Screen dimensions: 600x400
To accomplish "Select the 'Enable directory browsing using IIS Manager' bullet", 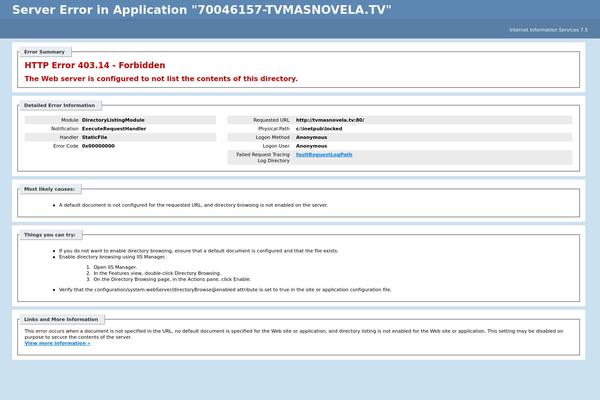I will tap(112, 257).
